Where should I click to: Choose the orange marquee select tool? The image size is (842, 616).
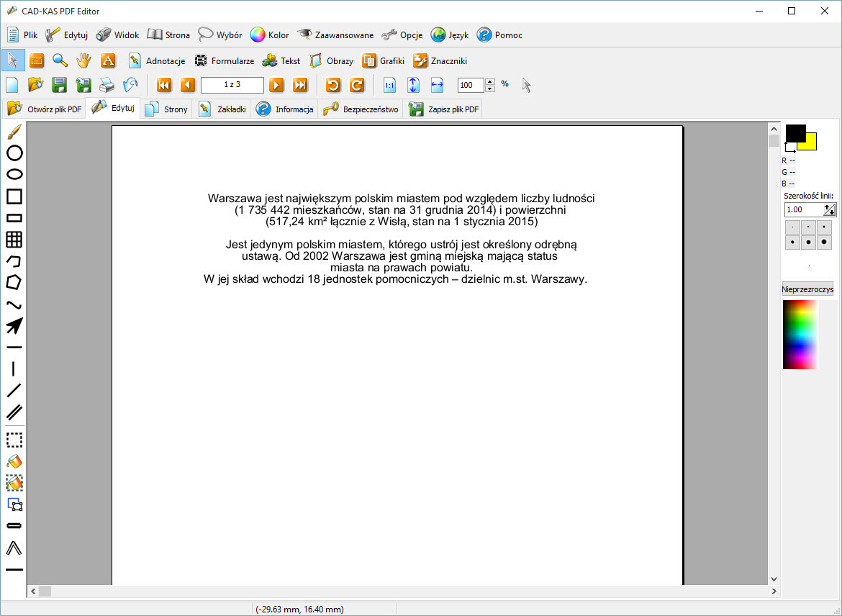tap(37, 60)
